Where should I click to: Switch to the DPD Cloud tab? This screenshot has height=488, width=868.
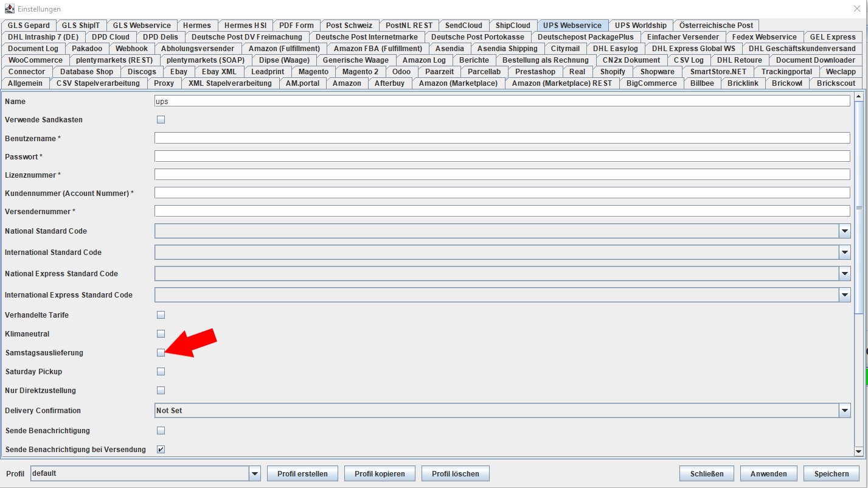click(x=111, y=37)
